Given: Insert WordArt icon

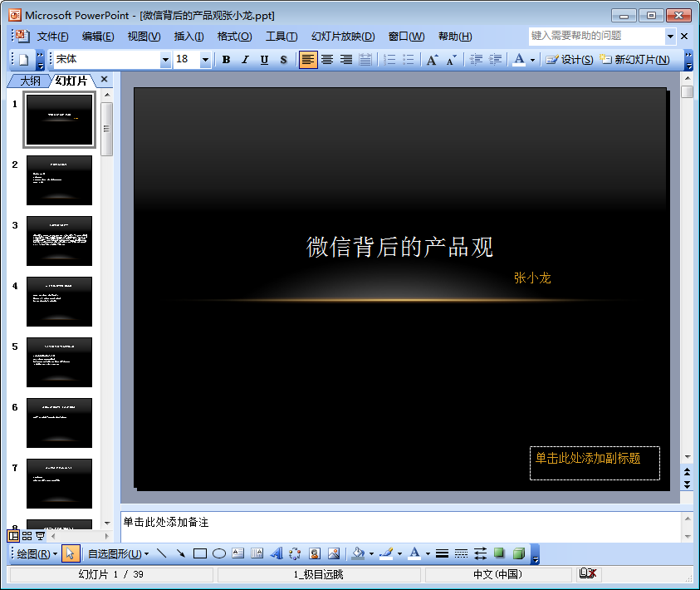Looking at the screenshot, I should pyautogui.click(x=277, y=553).
